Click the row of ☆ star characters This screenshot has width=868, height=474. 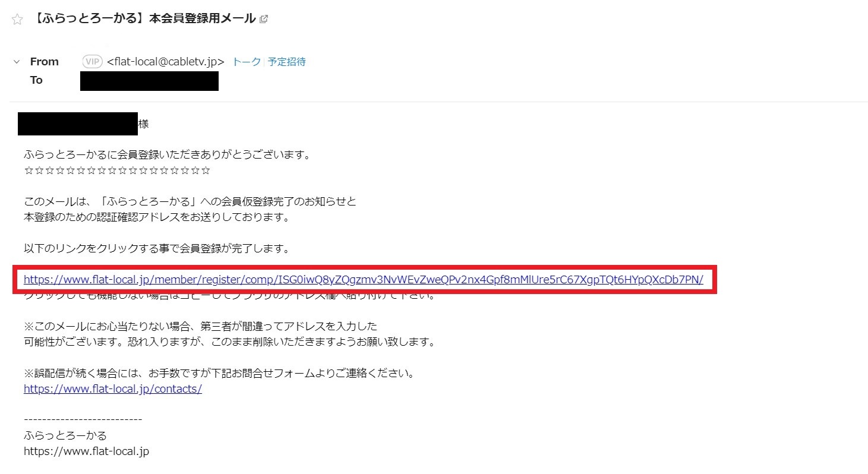point(117,170)
